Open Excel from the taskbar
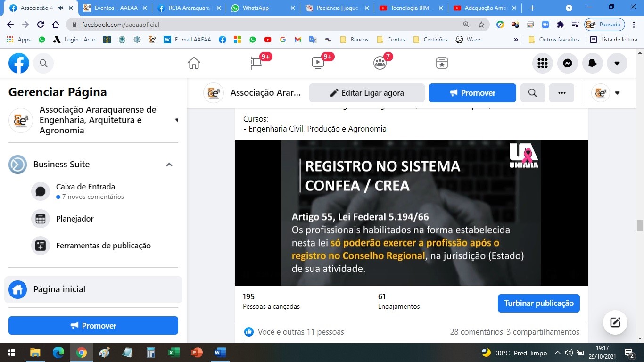The height and width of the screenshot is (362, 644). click(x=174, y=353)
